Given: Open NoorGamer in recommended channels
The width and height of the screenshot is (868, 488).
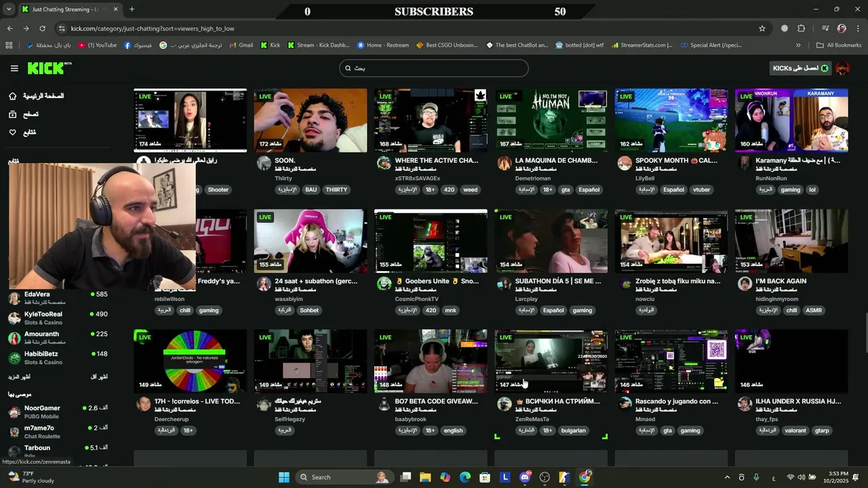Looking at the screenshot, I should click(58, 411).
